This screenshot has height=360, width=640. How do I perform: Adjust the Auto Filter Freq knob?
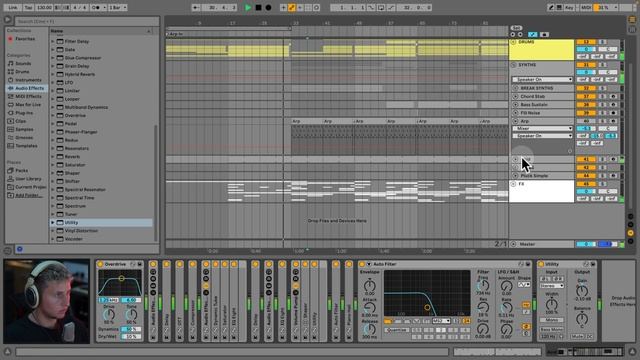tap(483, 286)
